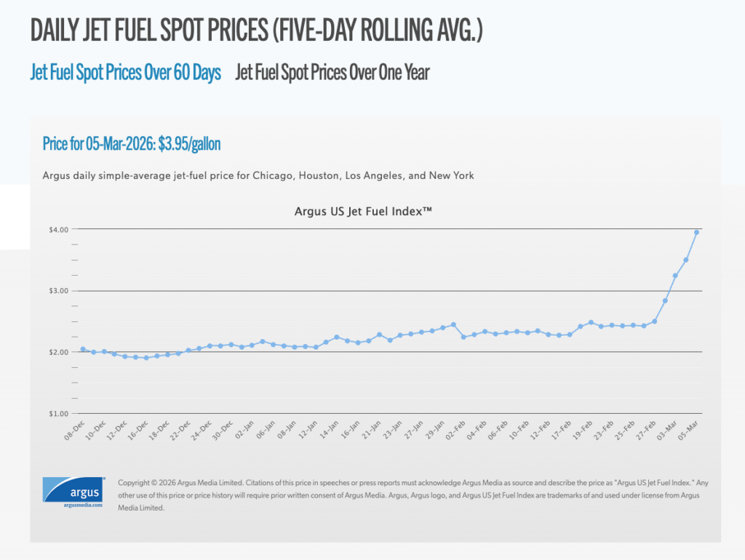Click the Price for 05-Mar-2026 headline

[132, 143]
